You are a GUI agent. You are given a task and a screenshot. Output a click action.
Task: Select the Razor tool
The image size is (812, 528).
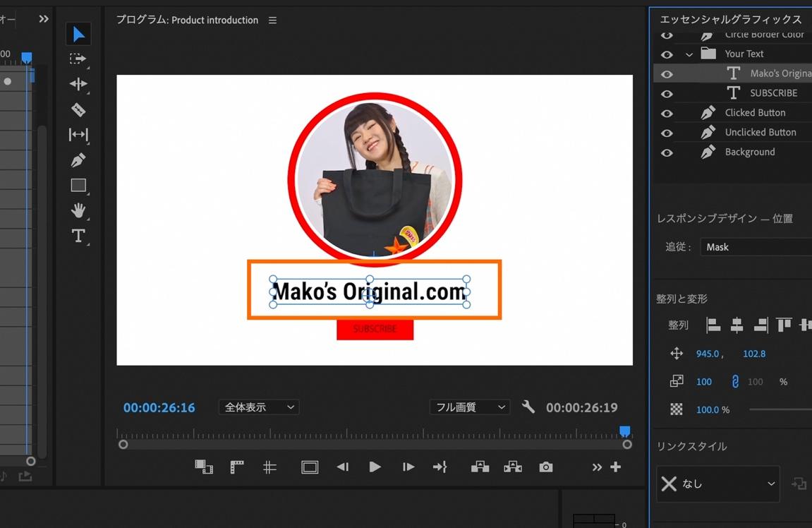(78, 109)
